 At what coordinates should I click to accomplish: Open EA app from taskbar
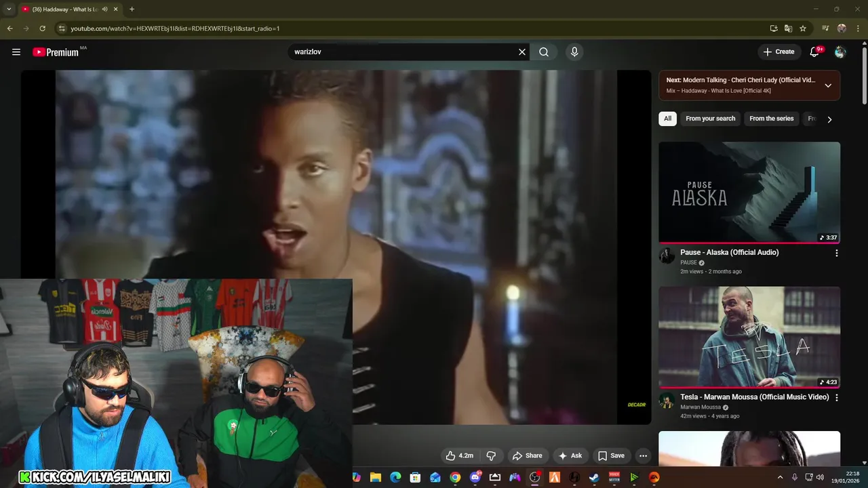click(x=654, y=477)
